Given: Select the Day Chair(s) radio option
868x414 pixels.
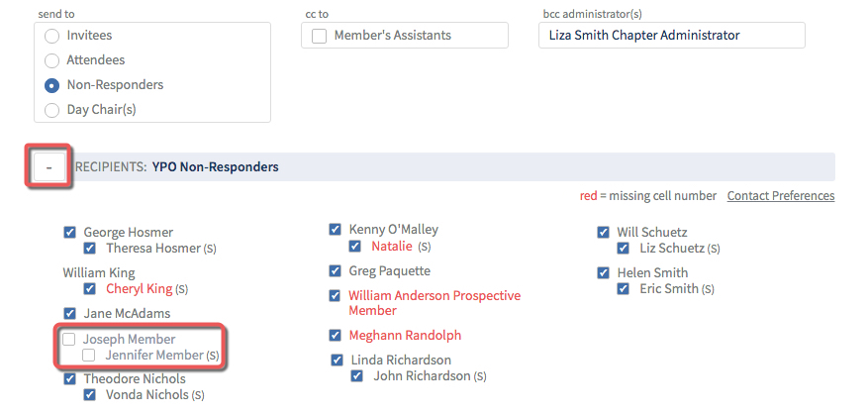Looking at the screenshot, I should (x=51, y=110).
